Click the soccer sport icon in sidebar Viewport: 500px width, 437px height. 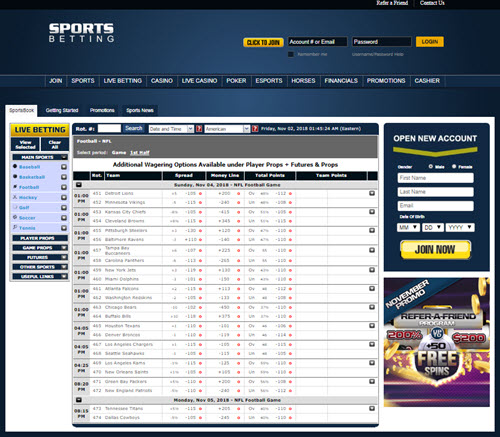pos(15,217)
